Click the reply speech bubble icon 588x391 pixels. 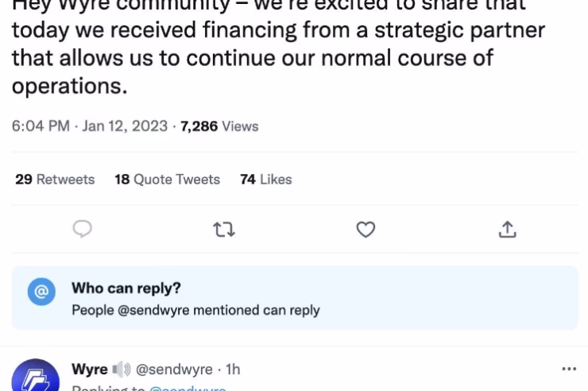point(82,229)
